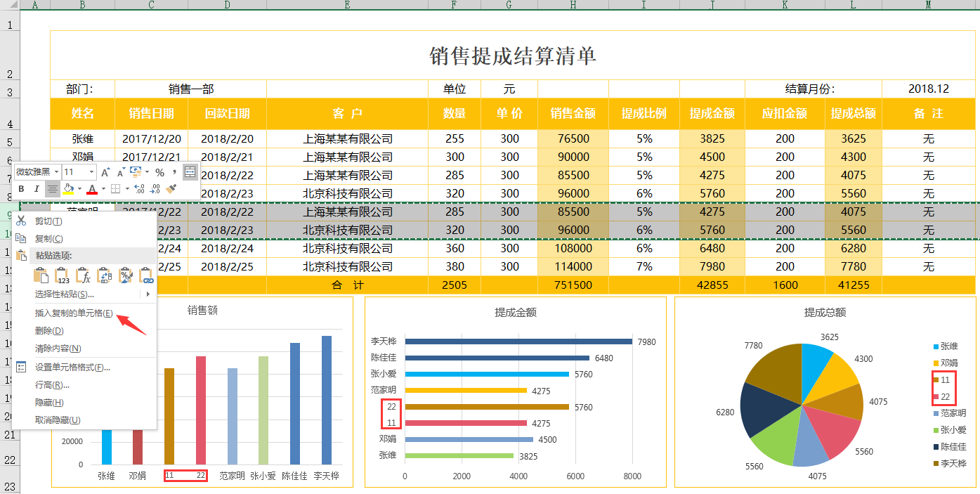Click the decrease decimal icon
This screenshot has height=494, width=980.
155,188
